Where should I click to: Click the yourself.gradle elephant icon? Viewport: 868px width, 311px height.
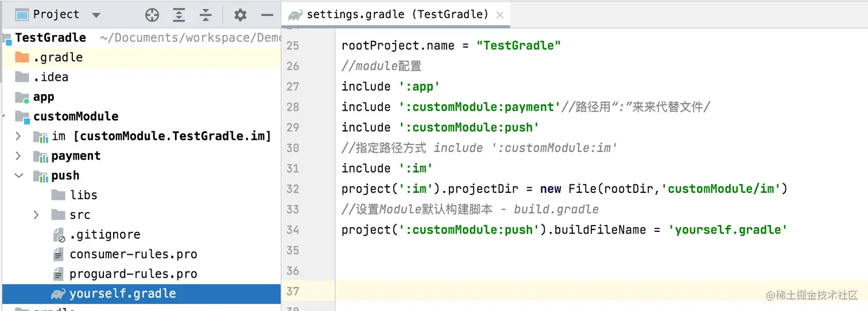pyautogui.click(x=58, y=294)
